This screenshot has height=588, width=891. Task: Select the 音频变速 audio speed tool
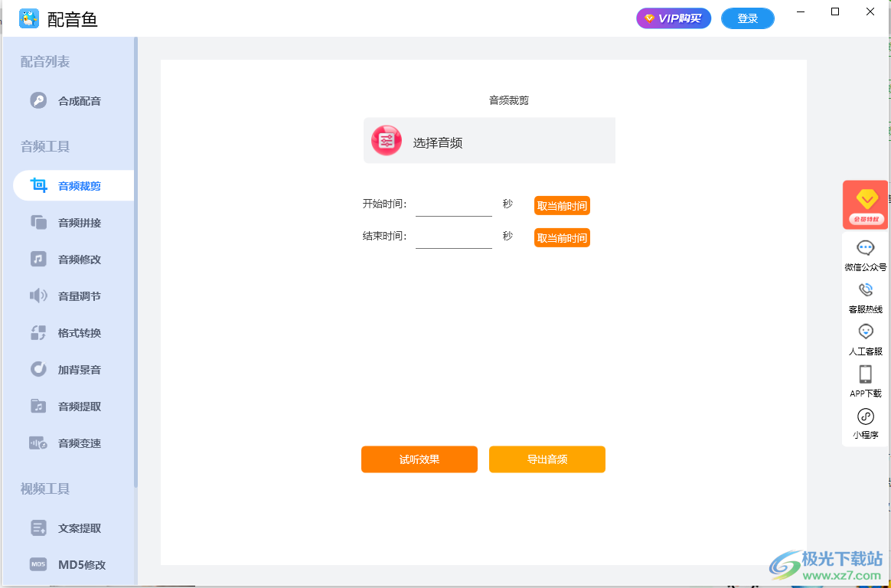(x=80, y=443)
